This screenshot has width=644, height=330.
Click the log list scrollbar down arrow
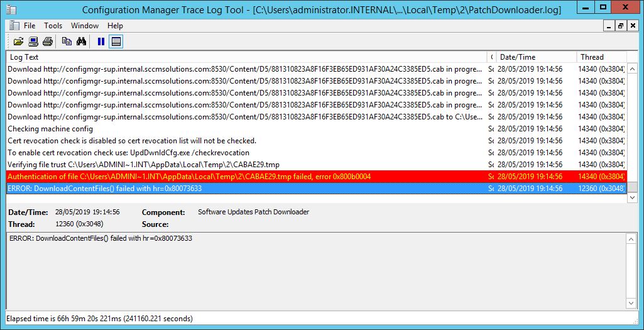coord(632,197)
